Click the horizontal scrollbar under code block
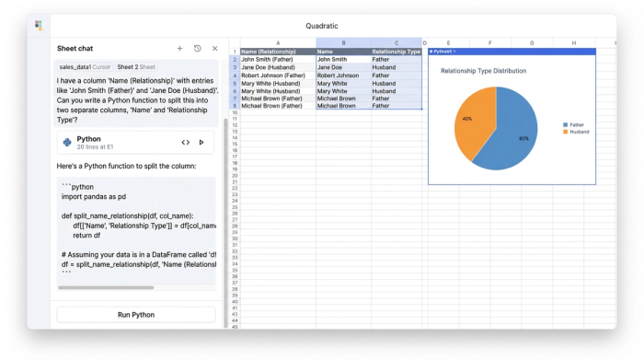This screenshot has width=644, height=360. (106, 287)
